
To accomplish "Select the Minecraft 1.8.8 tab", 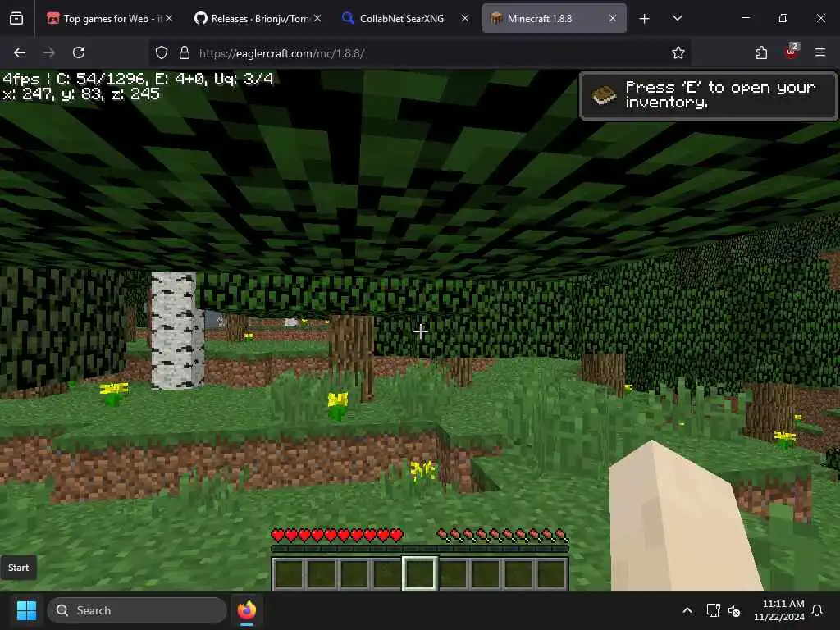I will pyautogui.click(x=554, y=19).
